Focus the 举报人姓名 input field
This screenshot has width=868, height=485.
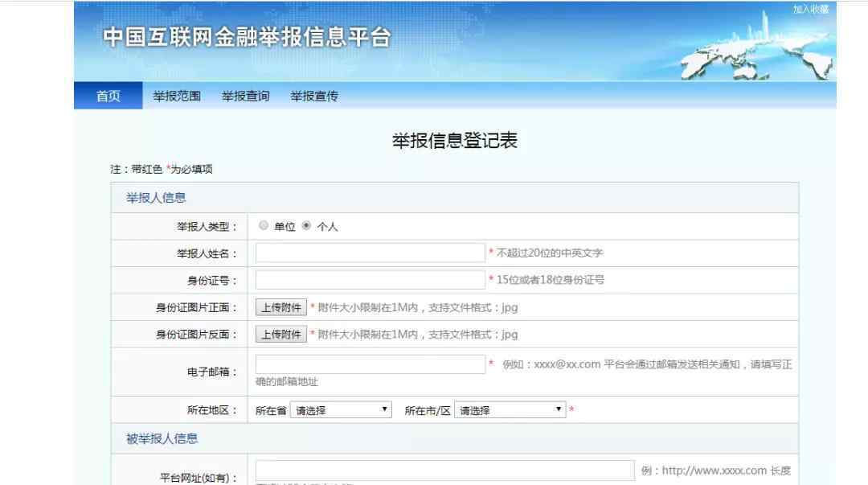pos(371,253)
